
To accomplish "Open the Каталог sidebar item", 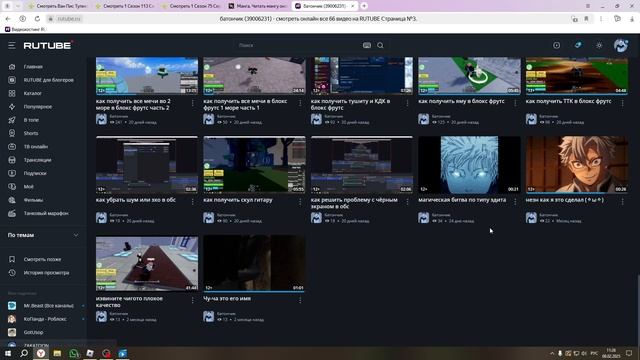I will pos(32,93).
